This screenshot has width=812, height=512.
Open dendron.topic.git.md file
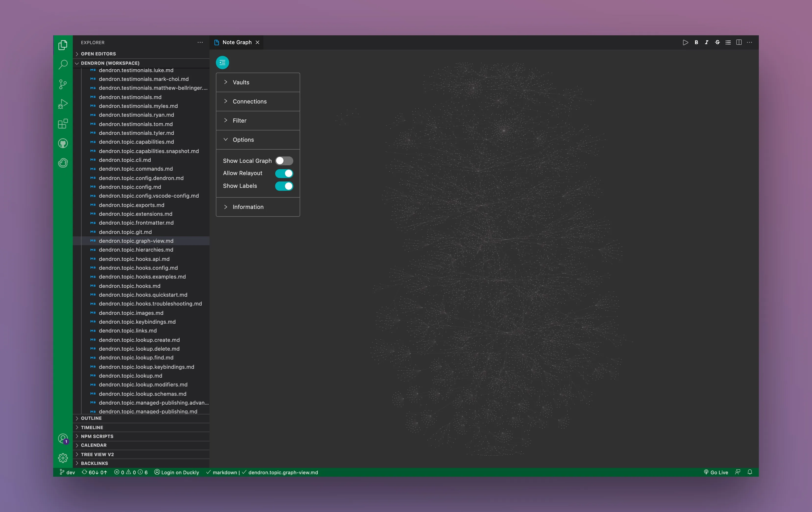click(141, 232)
